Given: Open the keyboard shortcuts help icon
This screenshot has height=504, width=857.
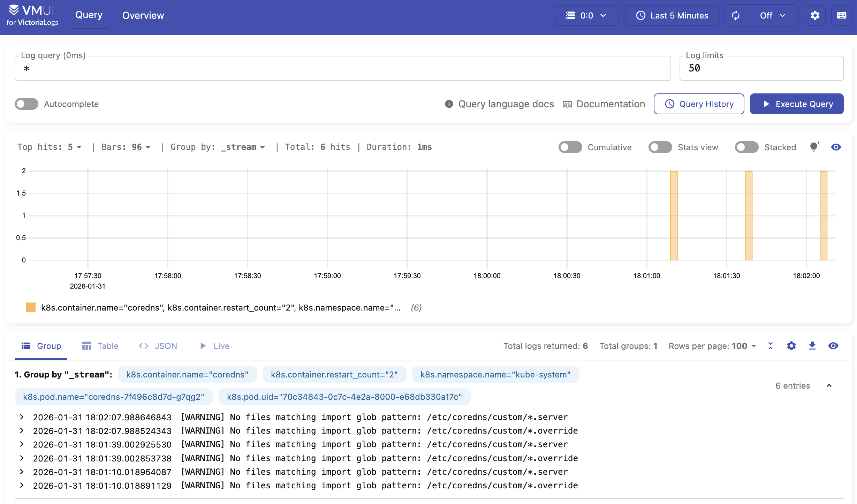Looking at the screenshot, I should pos(841,15).
